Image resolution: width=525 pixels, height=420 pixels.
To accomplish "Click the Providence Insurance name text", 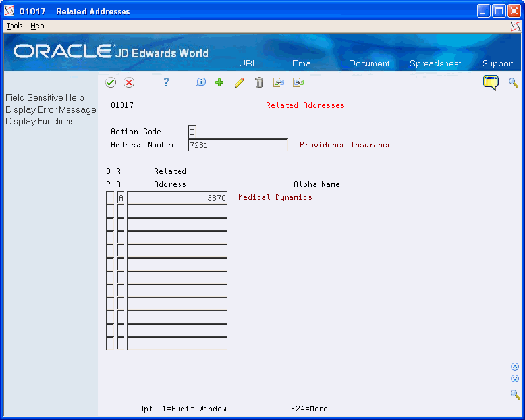I will (346, 145).
